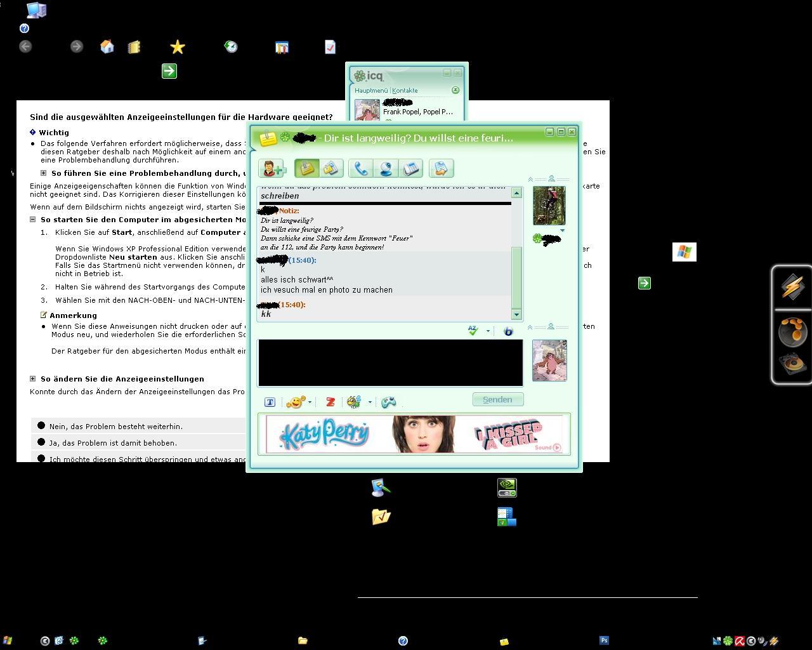The image size is (812, 650).
Task: Click green search go arrow in Help Center
Action: [x=169, y=71]
